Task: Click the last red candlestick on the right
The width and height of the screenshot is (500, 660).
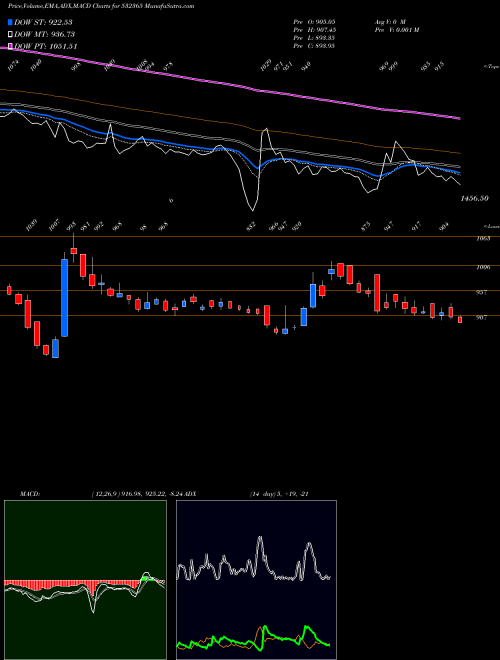Action: [460, 320]
